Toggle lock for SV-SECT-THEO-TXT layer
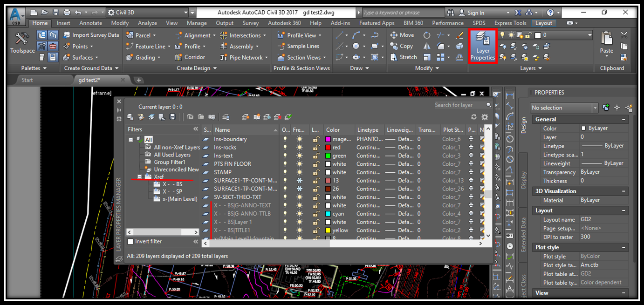Viewport: 644px width, 305px height. pyautogui.click(x=316, y=197)
